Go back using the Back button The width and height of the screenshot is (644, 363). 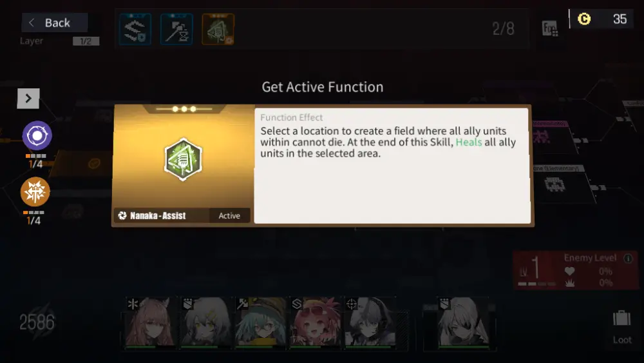55,23
